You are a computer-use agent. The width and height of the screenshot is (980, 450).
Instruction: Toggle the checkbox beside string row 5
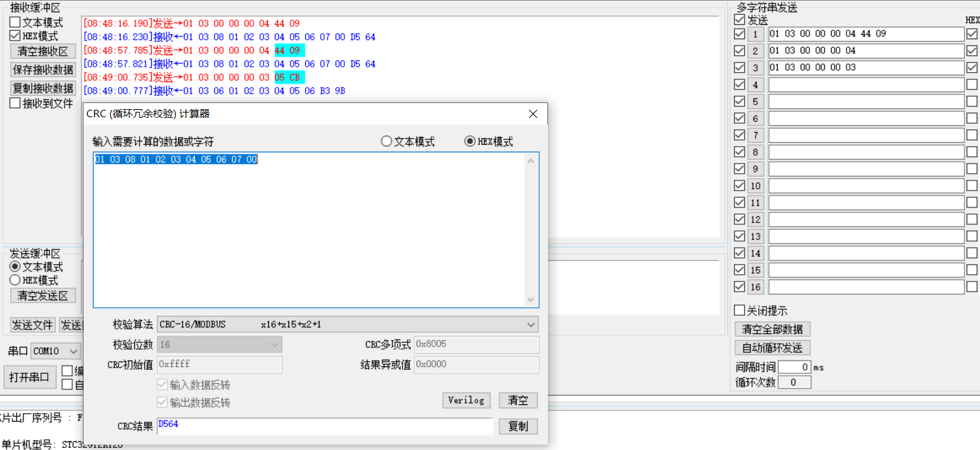pyautogui.click(x=739, y=101)
